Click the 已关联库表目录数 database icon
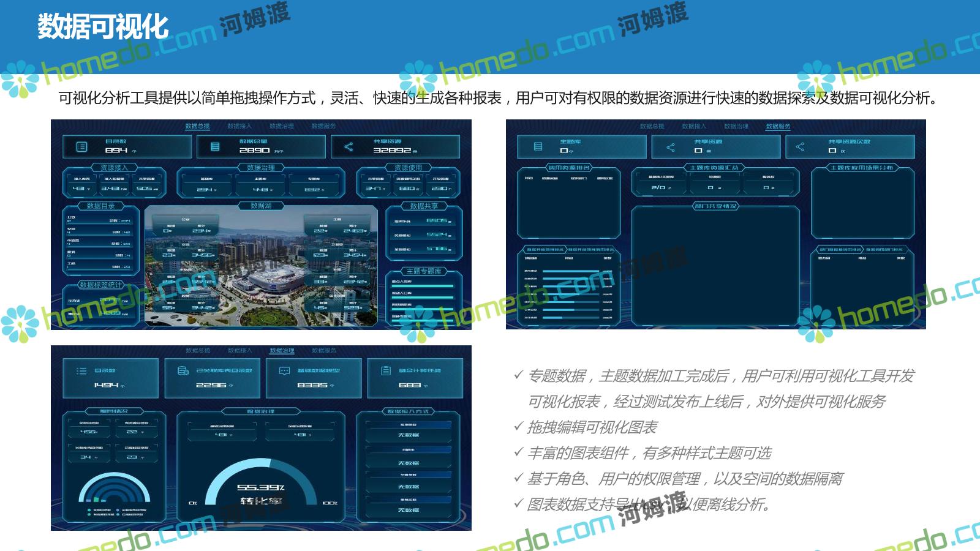Viewport: 980px width, 551px height. coord(183,371)
